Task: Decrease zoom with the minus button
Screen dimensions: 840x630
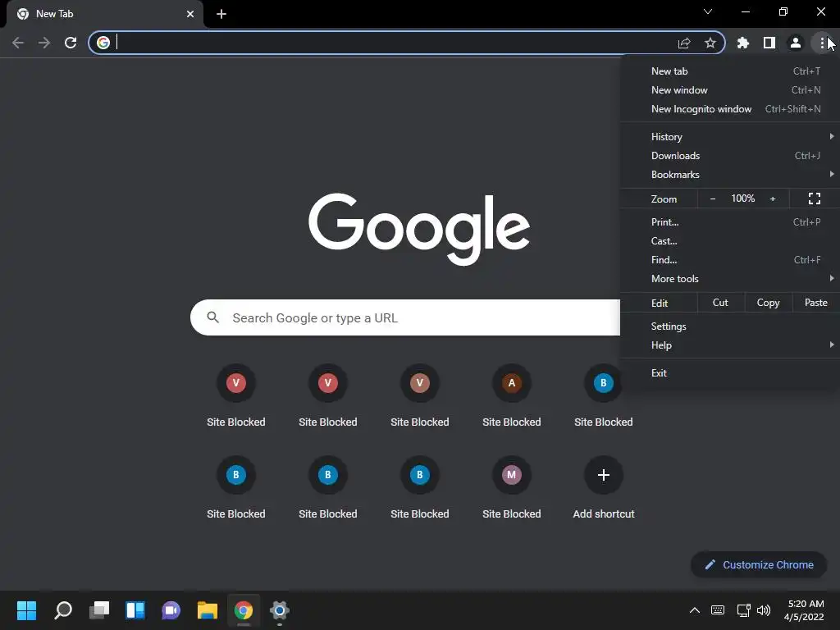Action: click(x=713, y=199)
